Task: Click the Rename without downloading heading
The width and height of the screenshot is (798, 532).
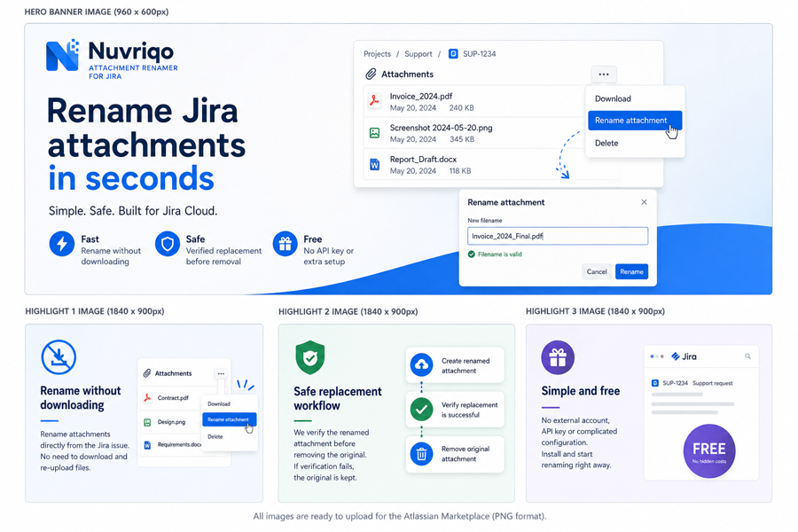Action: [81, 397]
